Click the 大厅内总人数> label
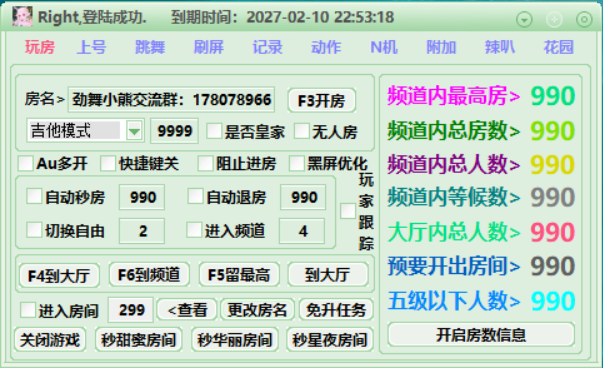Viewport: 603px width, 368px height. [454, 232]
